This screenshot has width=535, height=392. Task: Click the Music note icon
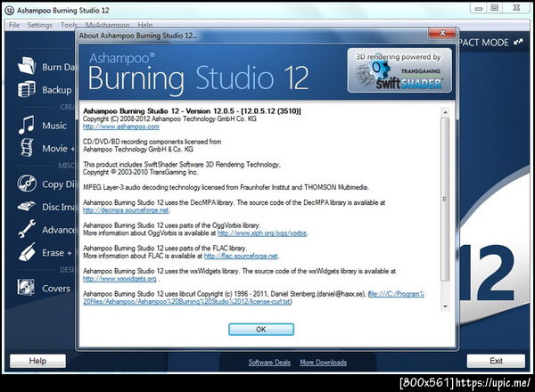pos(27,125)
